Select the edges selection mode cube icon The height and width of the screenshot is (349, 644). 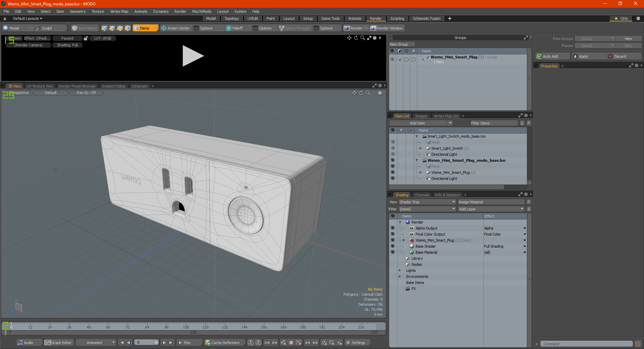click(112, 28)
